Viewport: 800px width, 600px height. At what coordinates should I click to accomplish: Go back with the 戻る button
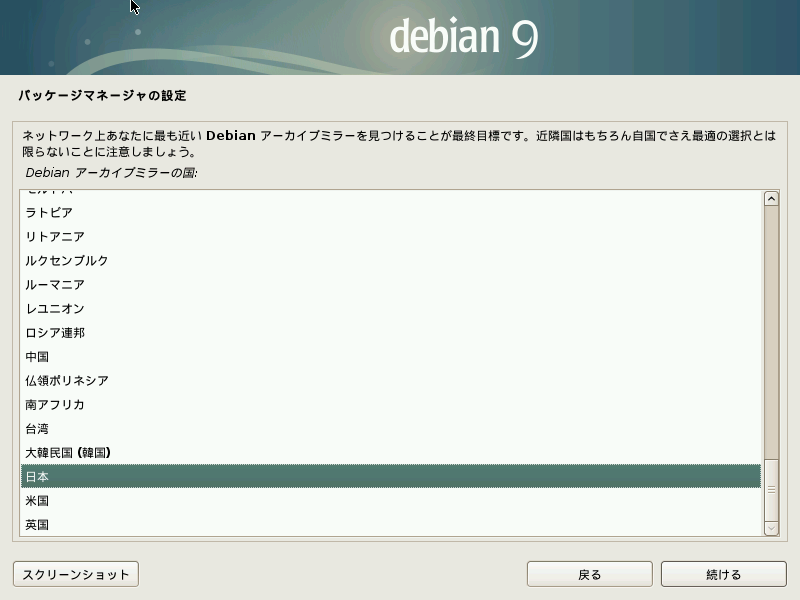coord(589,574)
